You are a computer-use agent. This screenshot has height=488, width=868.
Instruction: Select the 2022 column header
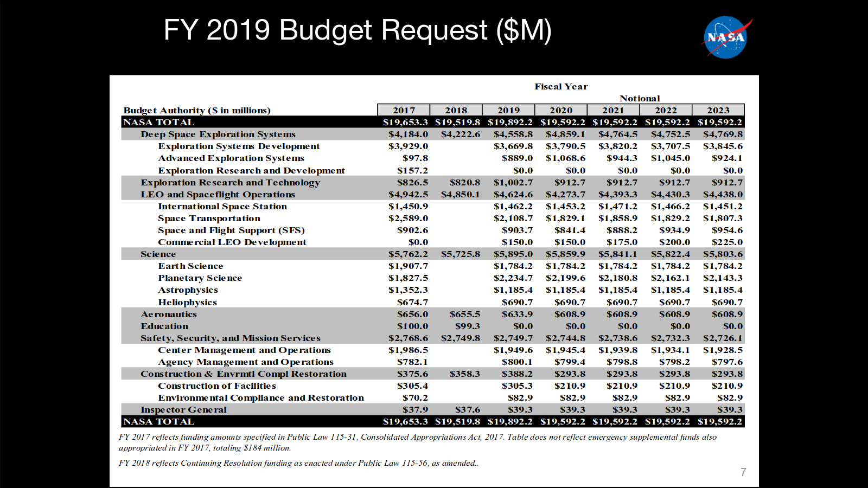click(x=666, y=110)
